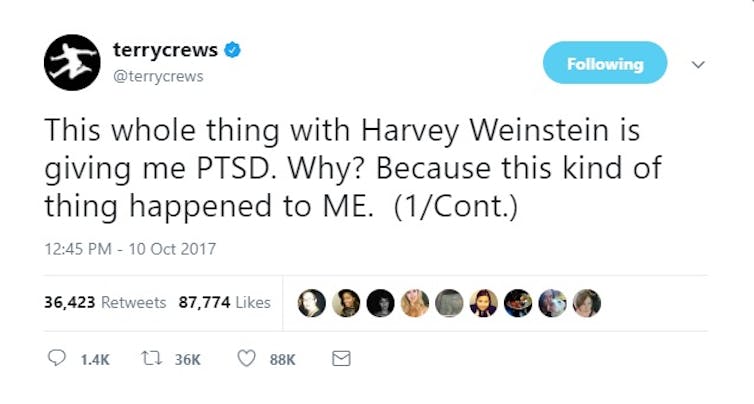Expand the tweet options chevron

click(x=698, y=64)
